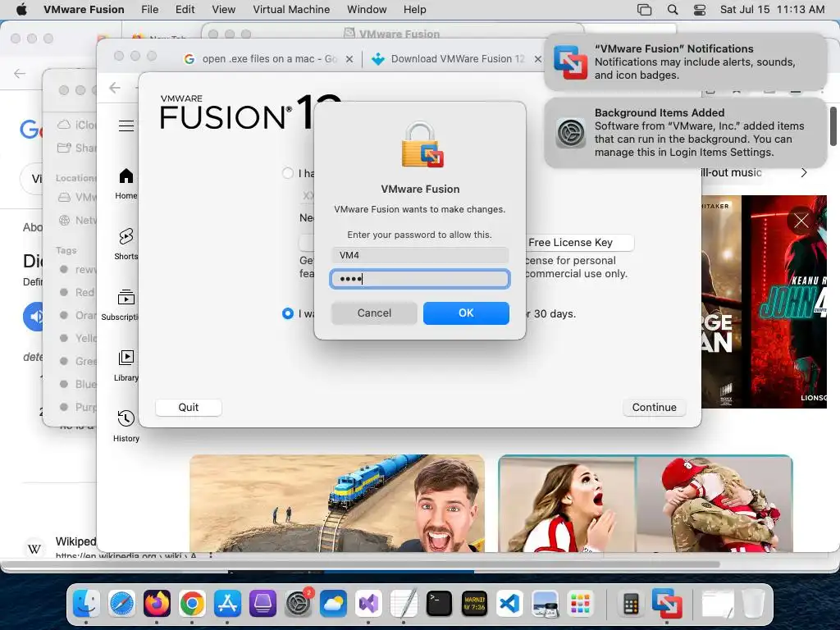The image size is (840, 630).
Task: Open the View menu
Action: click(223, 10)
